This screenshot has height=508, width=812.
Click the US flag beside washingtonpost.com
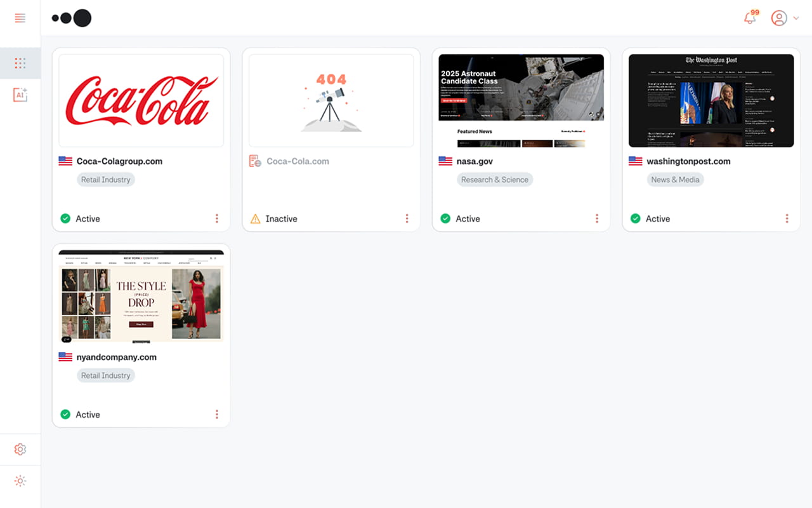pyautogui.click(x=636, y=161)
